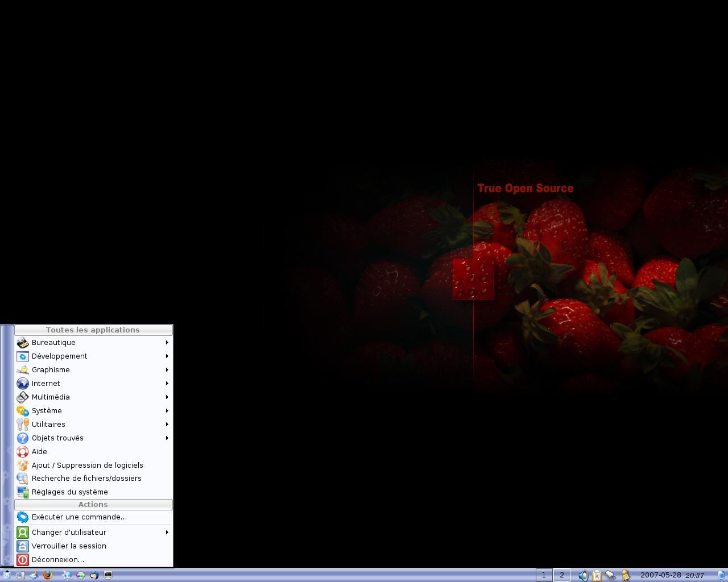The image size is (728, 582).
Task: Click the show desktop icon in the panel
Action: [x=20, y=575]
